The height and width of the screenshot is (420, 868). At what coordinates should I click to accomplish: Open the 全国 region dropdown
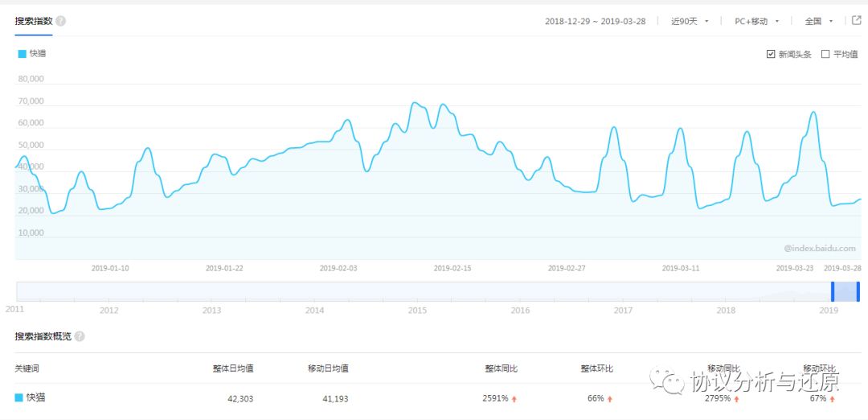tap(819, 21)
